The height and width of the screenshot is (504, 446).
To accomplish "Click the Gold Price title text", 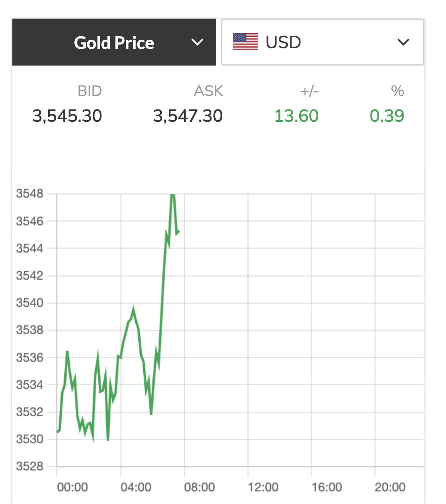I will [114, 43].
